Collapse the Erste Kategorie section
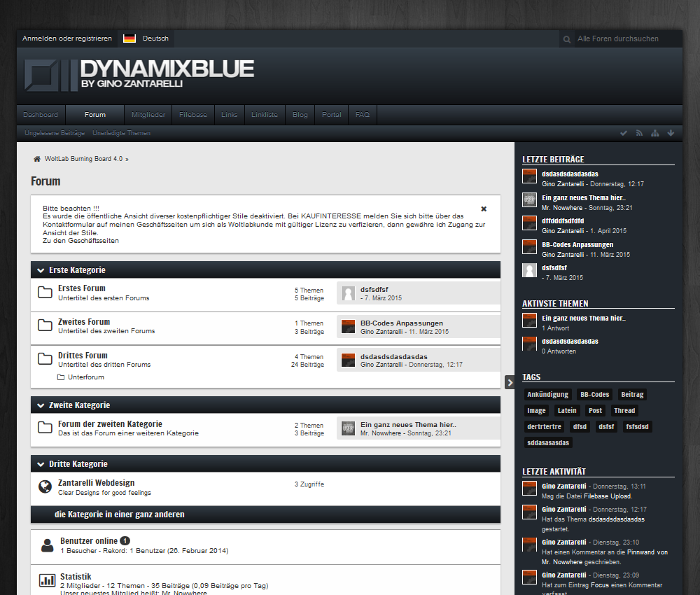Viewport: 700px width, 595px height. [x=41, y=270]
